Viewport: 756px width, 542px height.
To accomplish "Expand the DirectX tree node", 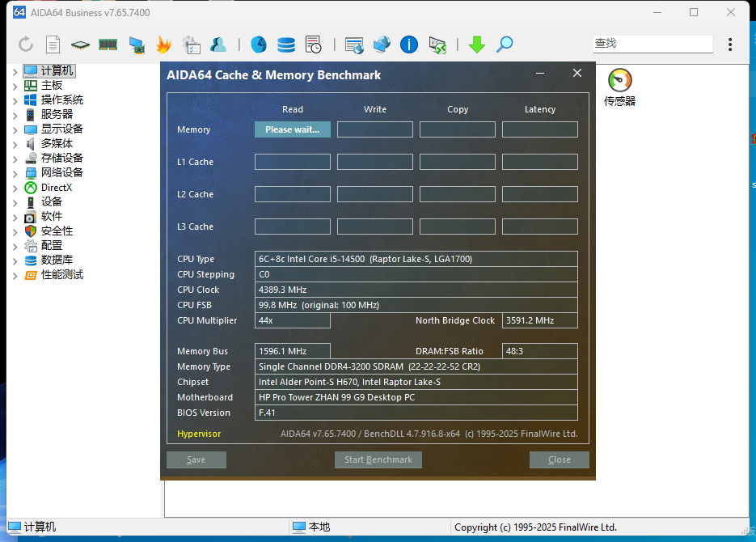I will click(15, 188).
